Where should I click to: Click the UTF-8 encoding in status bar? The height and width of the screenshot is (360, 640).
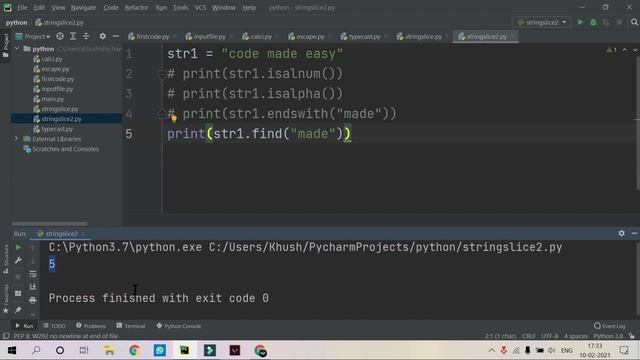tap(549, 336)
